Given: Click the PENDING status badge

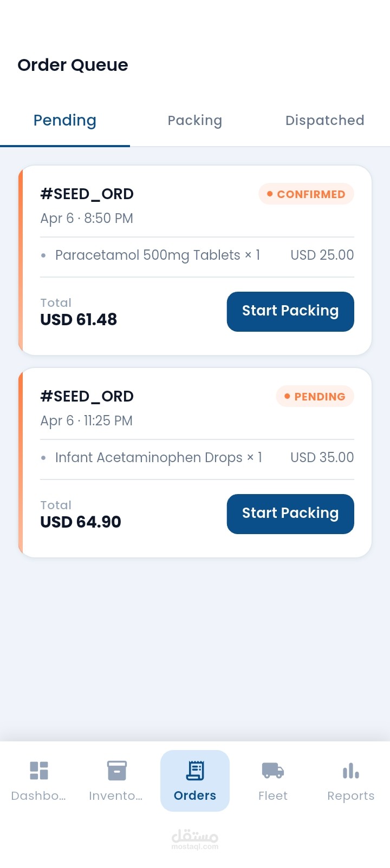Looking at the screenshot, I should point(315,397).
